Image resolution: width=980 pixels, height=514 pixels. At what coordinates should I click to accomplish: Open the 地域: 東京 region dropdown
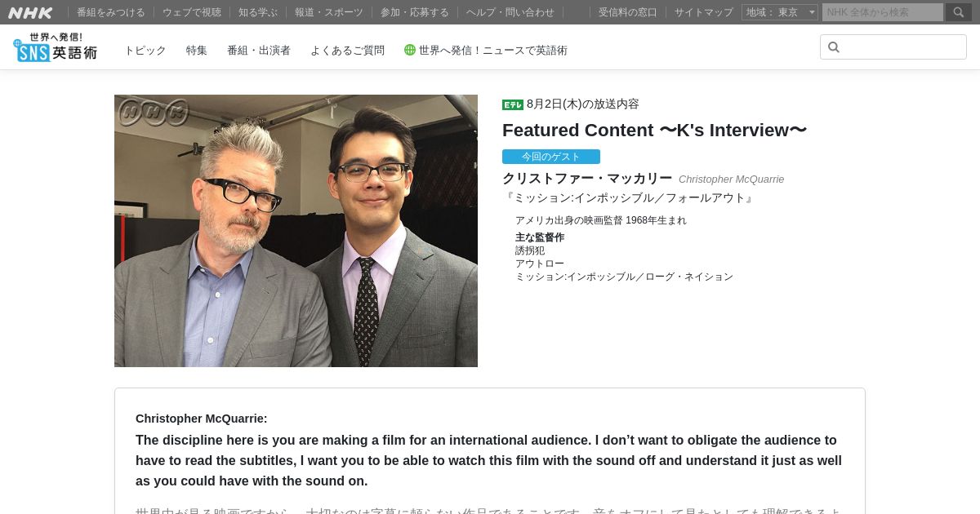[780, 12]
